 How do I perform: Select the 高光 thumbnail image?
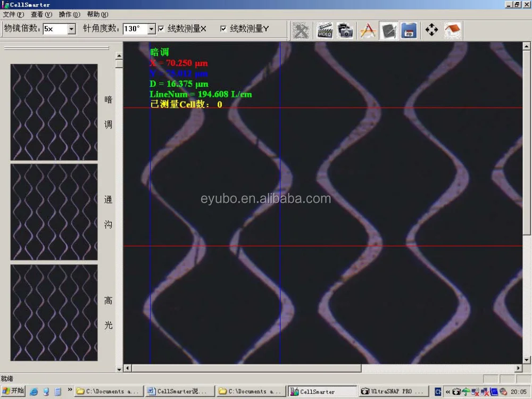(x=54, y=313)
